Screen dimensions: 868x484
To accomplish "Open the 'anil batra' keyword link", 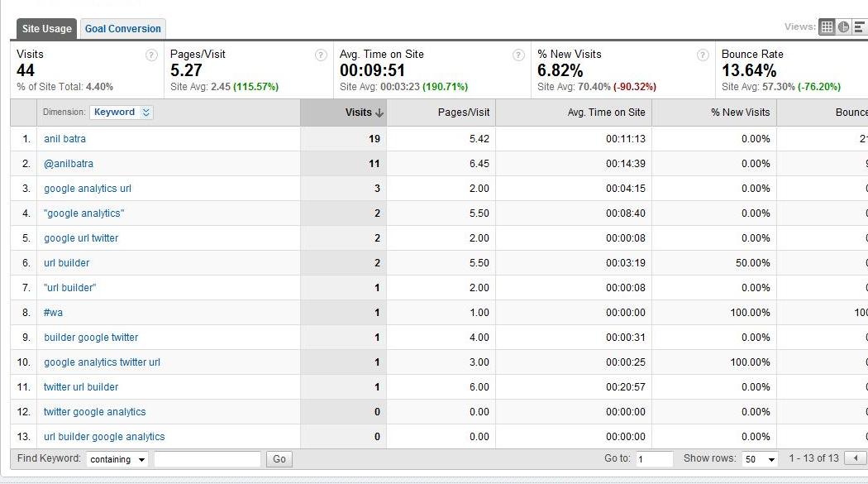I will pyautogui.click(x=64, y=139).
